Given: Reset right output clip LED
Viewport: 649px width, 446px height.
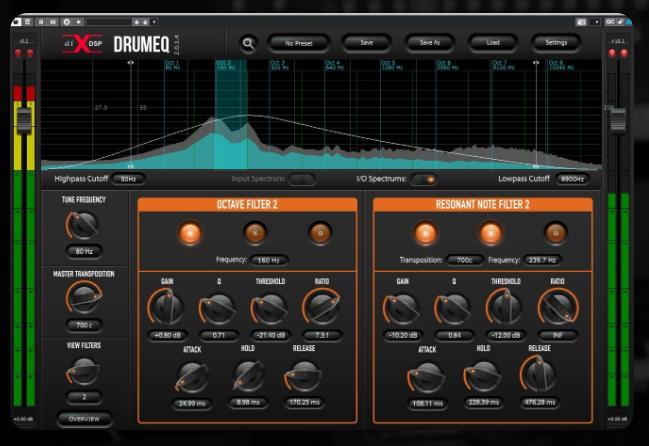Looking at the screenshot, I should tap(624, 53).
